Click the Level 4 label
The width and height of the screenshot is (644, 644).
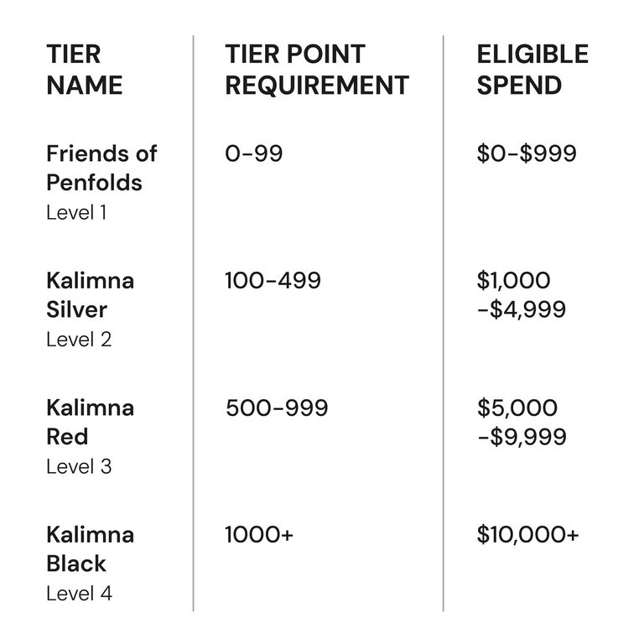coord(79,594)
